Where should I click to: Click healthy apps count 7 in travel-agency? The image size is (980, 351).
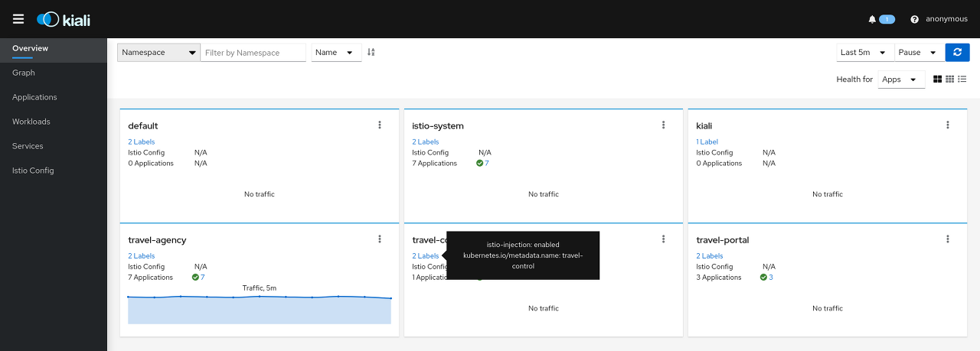coord(203,277)
